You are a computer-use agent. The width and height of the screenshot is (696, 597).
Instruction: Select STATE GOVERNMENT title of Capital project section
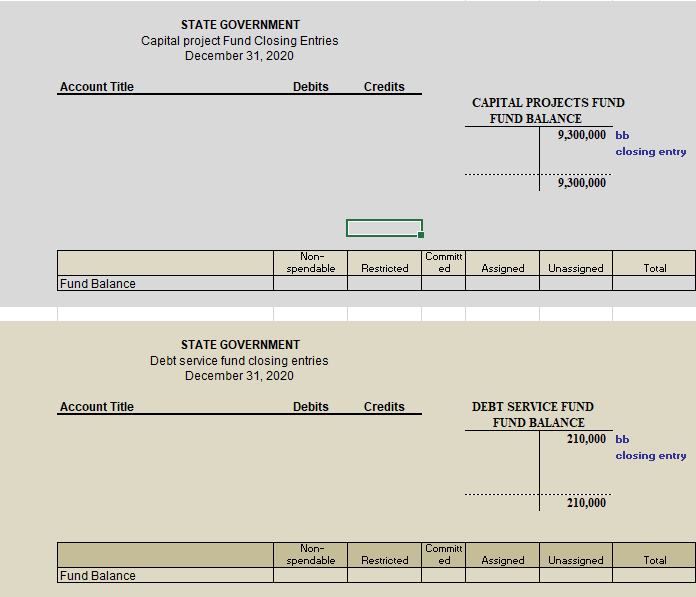coord(240,24)
